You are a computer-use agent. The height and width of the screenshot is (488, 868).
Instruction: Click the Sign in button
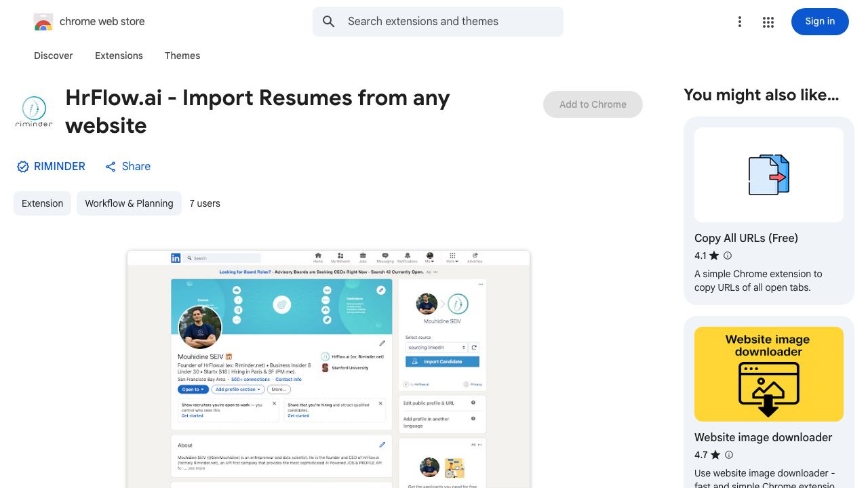coord(820,22)
